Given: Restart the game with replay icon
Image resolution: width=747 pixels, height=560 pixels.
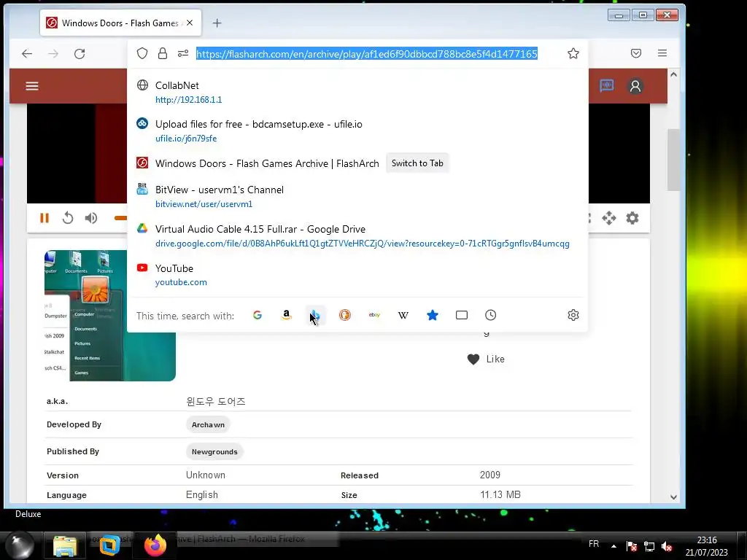Looking at the screenshot, I should click(x=68, y=218).
